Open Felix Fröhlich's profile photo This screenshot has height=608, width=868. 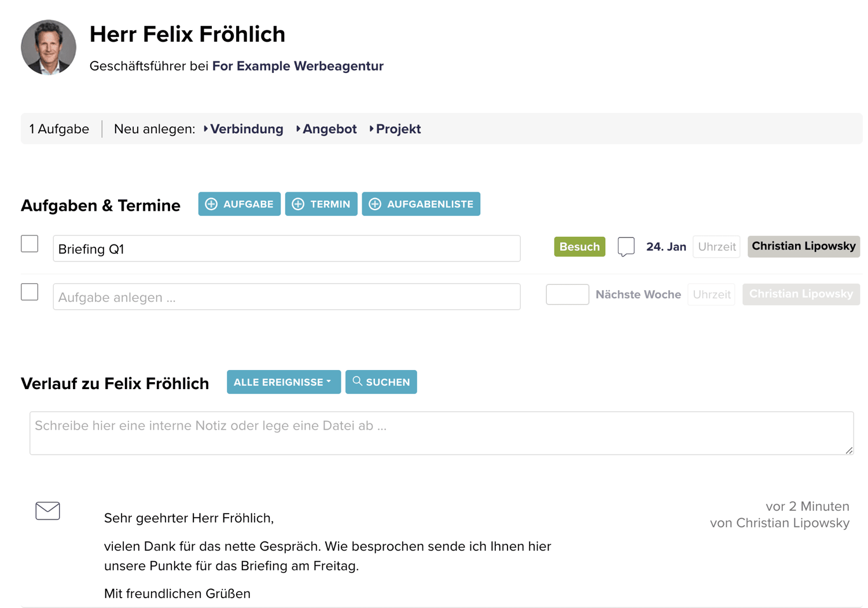pyautogui.click(x=48, y=47)
